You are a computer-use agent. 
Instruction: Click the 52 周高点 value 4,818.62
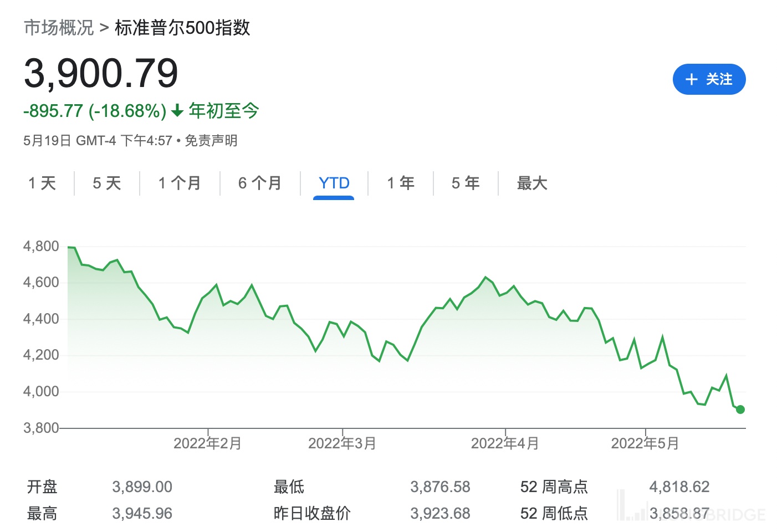679,487
